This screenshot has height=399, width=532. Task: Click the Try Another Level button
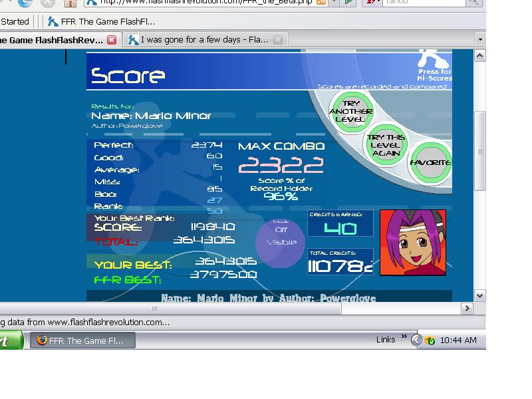(351, 111)
